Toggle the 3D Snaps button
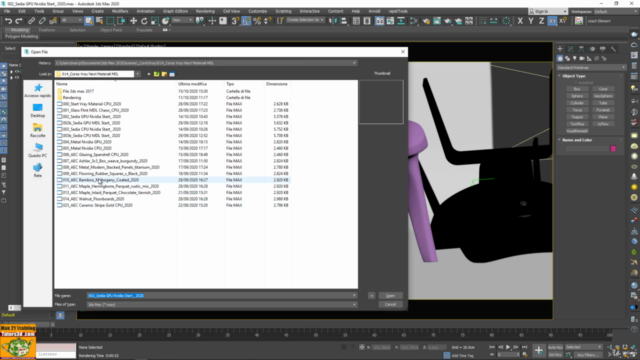This screenshot has height=360, width=640. point(235,21)
